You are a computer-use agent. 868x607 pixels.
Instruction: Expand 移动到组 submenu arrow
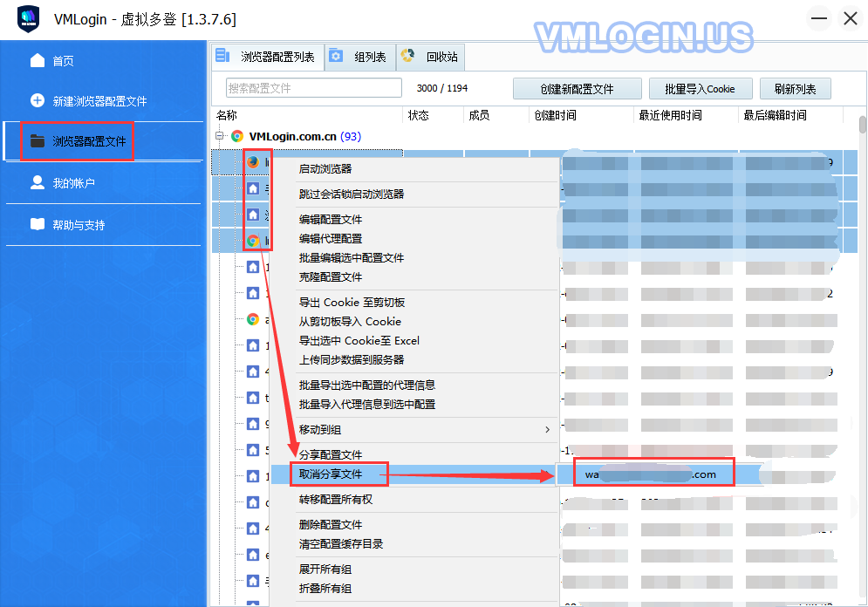tap(548, 430)
